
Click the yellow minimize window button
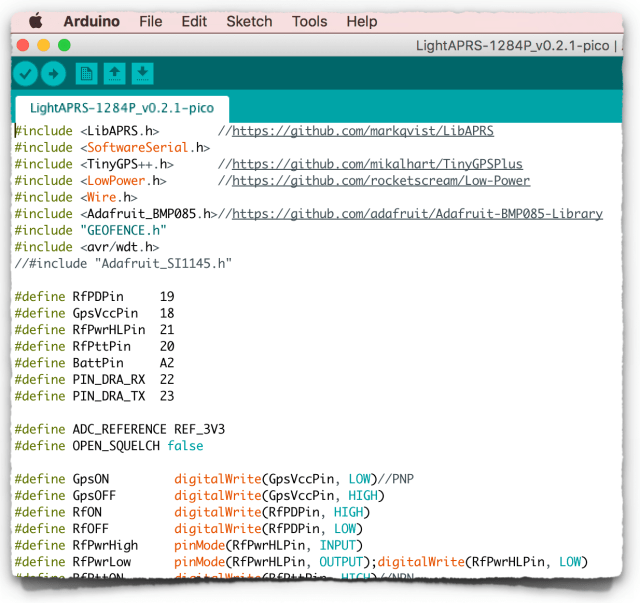pyautogui.click(x=44, y=45)
